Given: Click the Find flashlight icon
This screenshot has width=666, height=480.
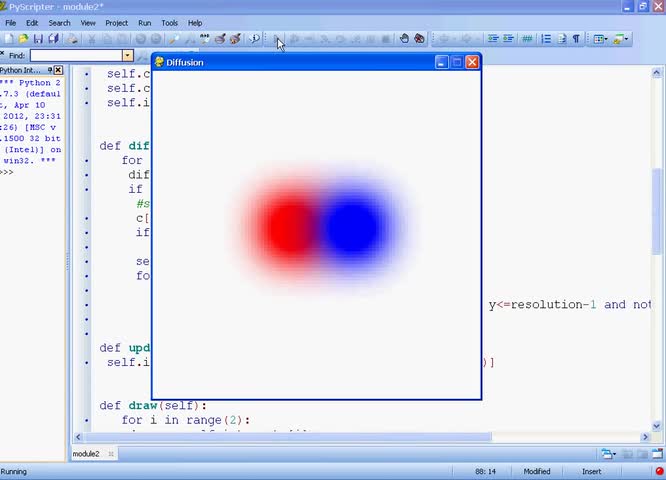Looking at the screenshot, I should pos(174,39).
